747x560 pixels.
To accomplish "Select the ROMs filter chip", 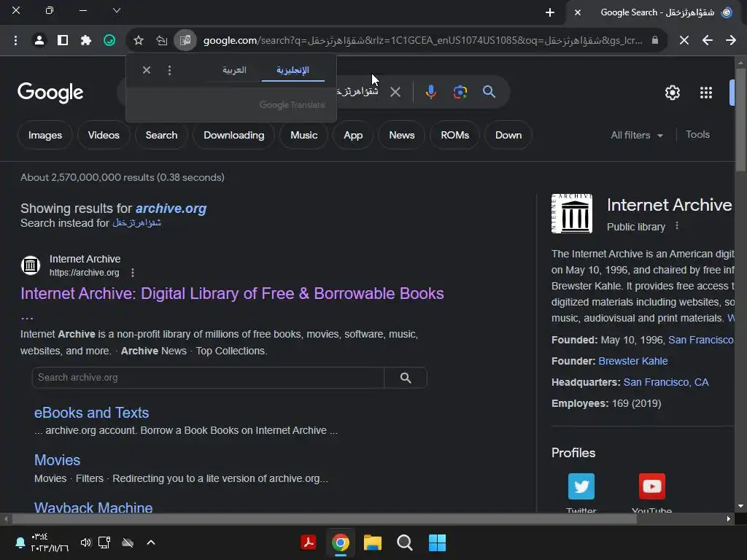I will 455,135.
